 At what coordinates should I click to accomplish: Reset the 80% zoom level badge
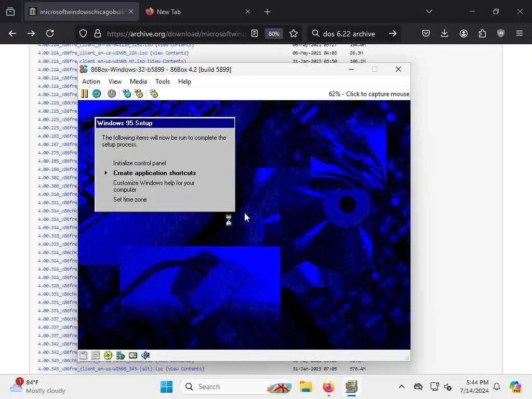(274, 34)
